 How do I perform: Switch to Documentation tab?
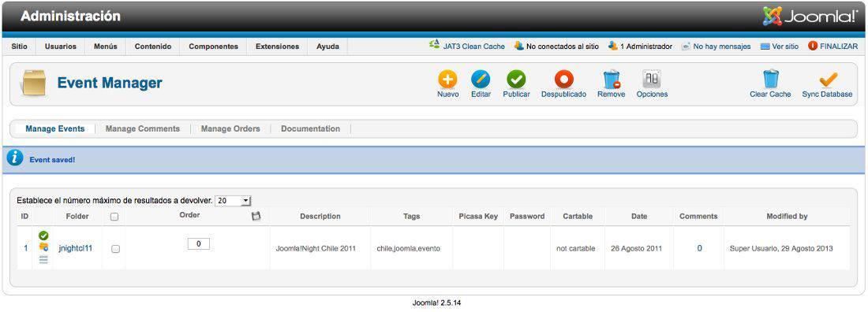[x=311, y=129]
